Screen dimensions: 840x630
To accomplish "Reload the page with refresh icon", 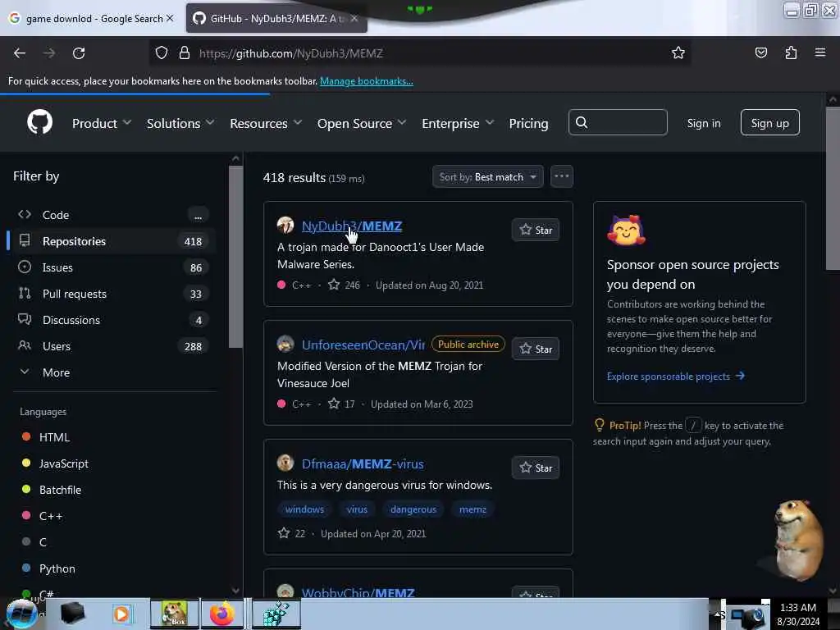I will coord(79,53).
